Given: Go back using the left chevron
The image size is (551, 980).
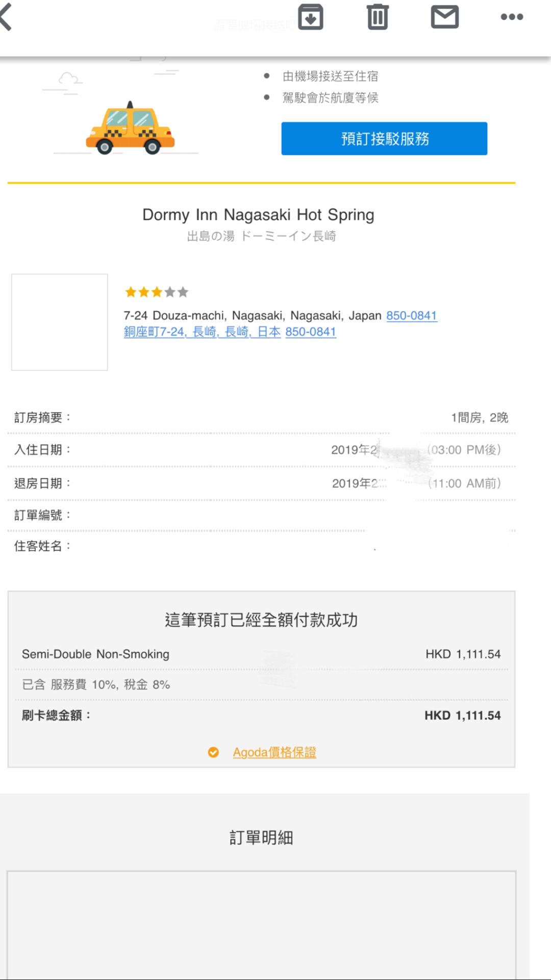Looking at the screenshot, I should pyautogui.click(x=6, y=17).
